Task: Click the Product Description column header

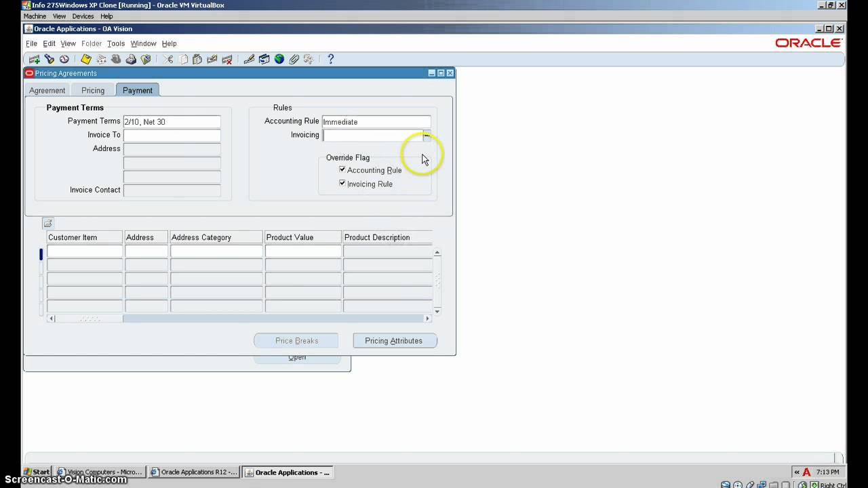Action: coord(387,237)
